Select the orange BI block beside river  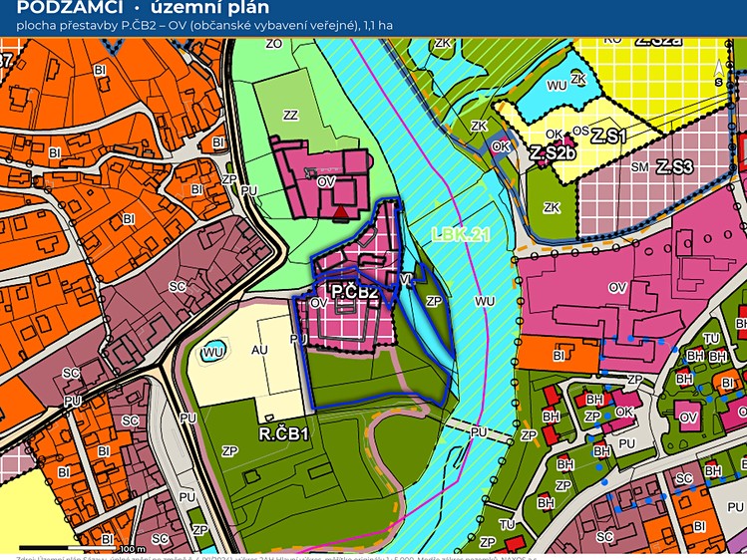(558, 355)
